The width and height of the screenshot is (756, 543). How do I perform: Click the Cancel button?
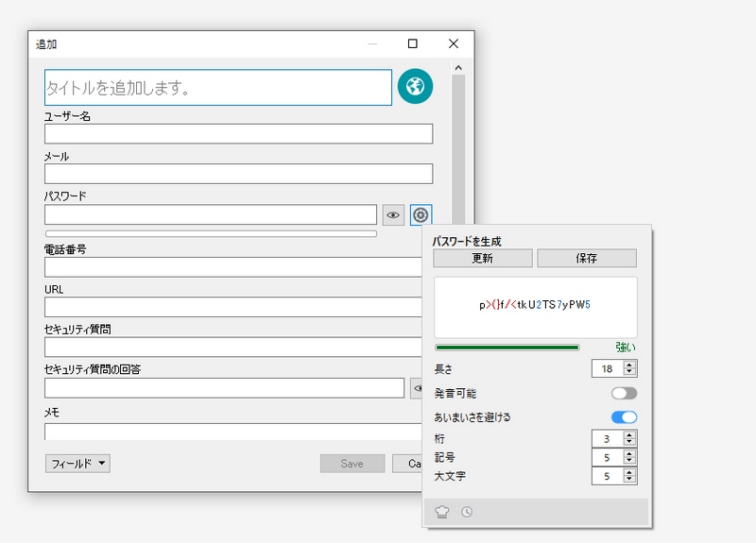point(407,464)
